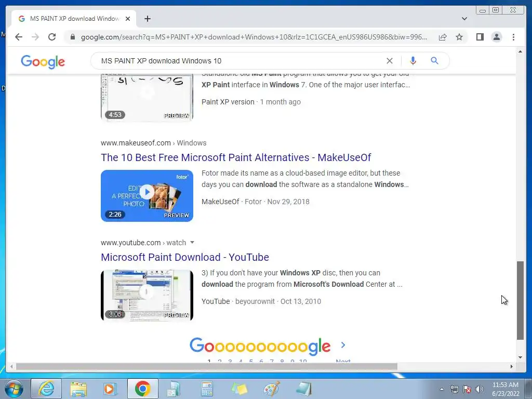
Task: Open the 4:53 Paint XP video thumbnail
Action: pyautogui.click(x=147, y=98)
